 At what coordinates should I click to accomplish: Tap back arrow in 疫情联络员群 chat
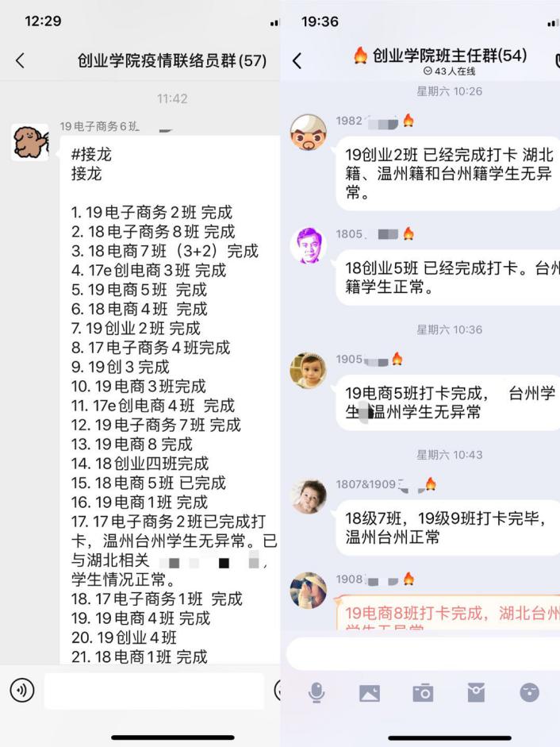tap(20, 60)
